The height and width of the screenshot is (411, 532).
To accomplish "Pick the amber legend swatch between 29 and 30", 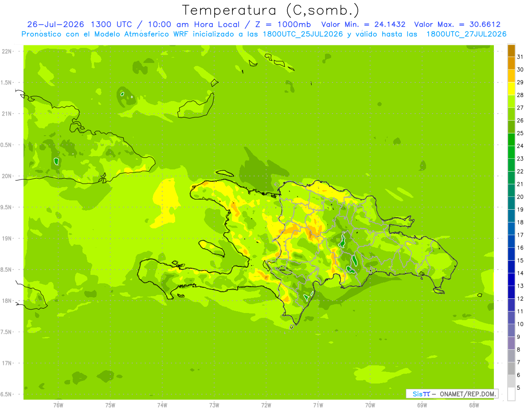I will pyautogui.click(x=511, y=76).
